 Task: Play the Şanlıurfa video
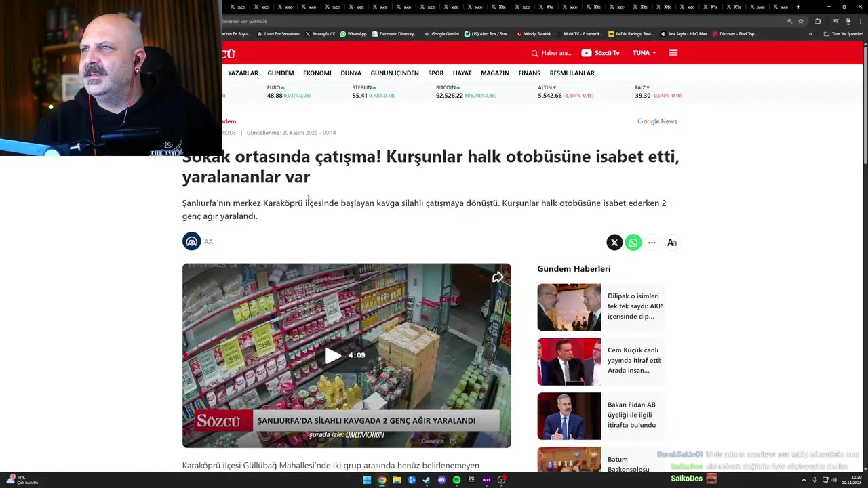pos(333,356)
